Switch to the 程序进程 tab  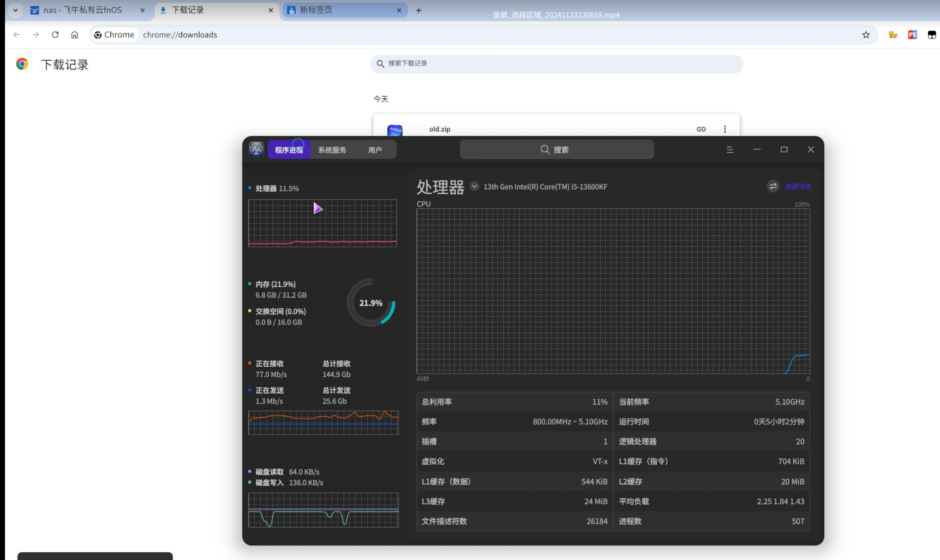click(x=289, y=150)
